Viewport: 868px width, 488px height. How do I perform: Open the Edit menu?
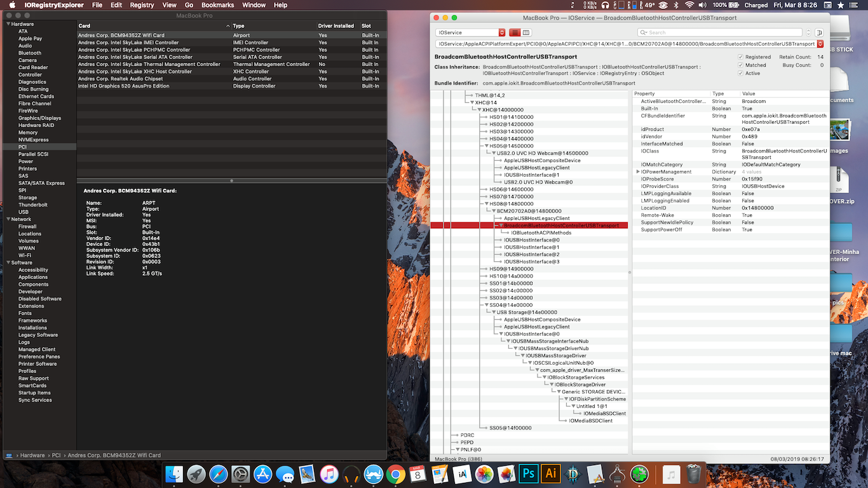pyautogui.click(x=116, y=5)
